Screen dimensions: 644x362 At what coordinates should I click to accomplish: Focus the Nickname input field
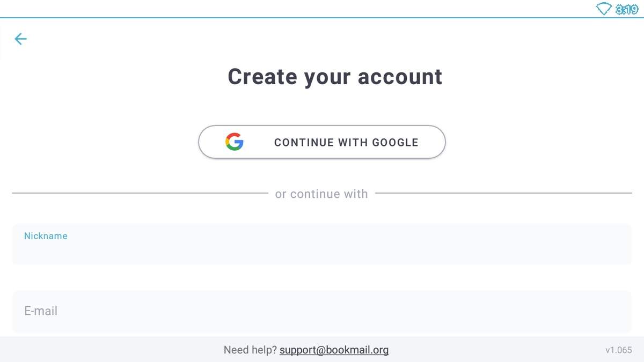pos(322,244)
